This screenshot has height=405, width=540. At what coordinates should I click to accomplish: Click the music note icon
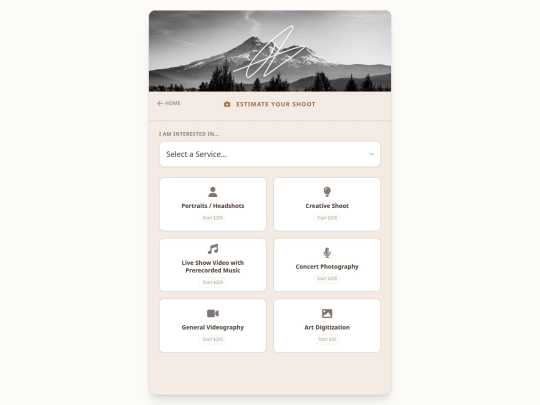[x=213, y=249]
